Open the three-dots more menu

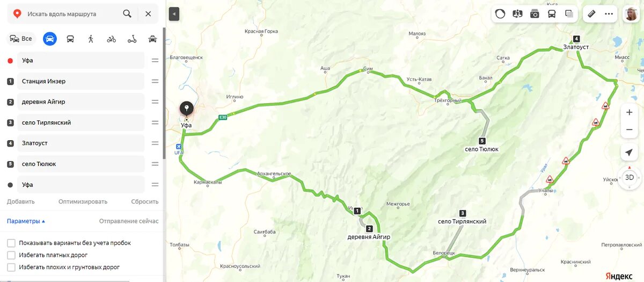coord(609,14)
